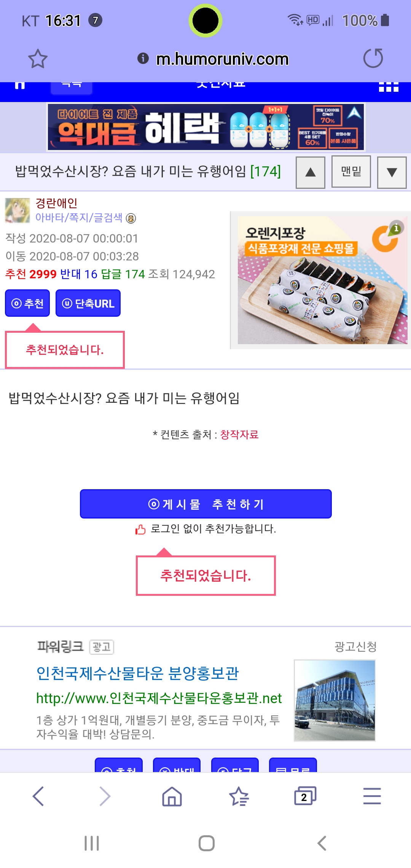Viewport: 411px width, 868px height.
Task: Tap the browser home icon
Action: pyautogui.click(x=172, y=796)
